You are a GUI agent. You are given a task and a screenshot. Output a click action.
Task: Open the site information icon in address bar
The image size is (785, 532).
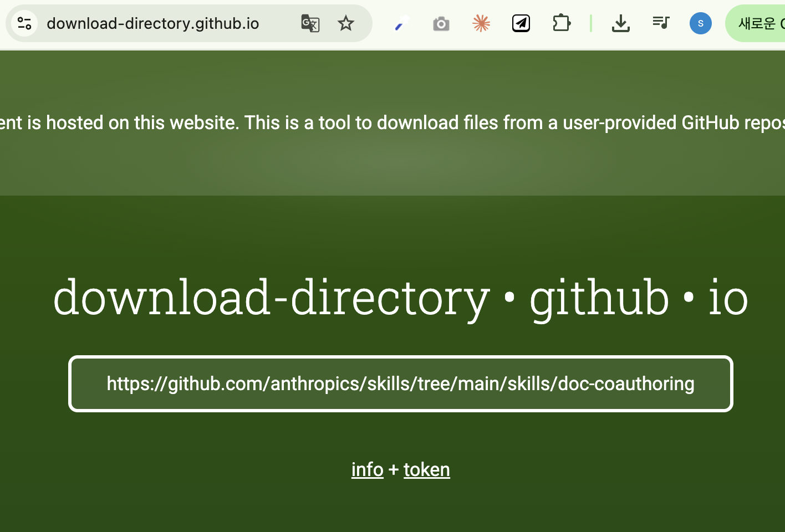pyautogui.click(x=24, y=23)
